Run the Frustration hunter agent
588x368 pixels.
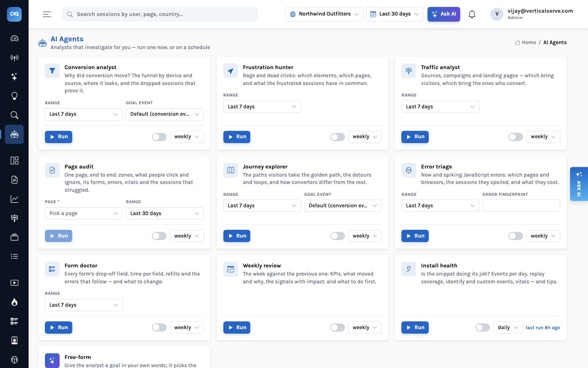click(237, 137)
